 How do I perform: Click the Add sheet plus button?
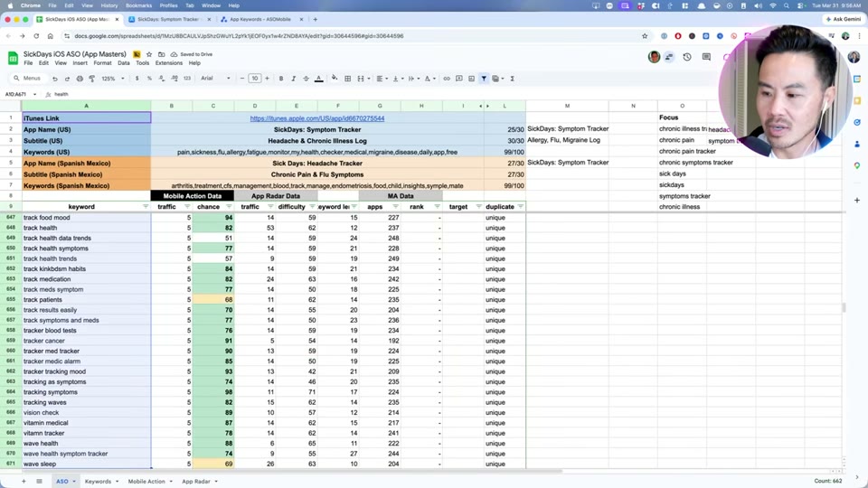[x=24, y=482]
